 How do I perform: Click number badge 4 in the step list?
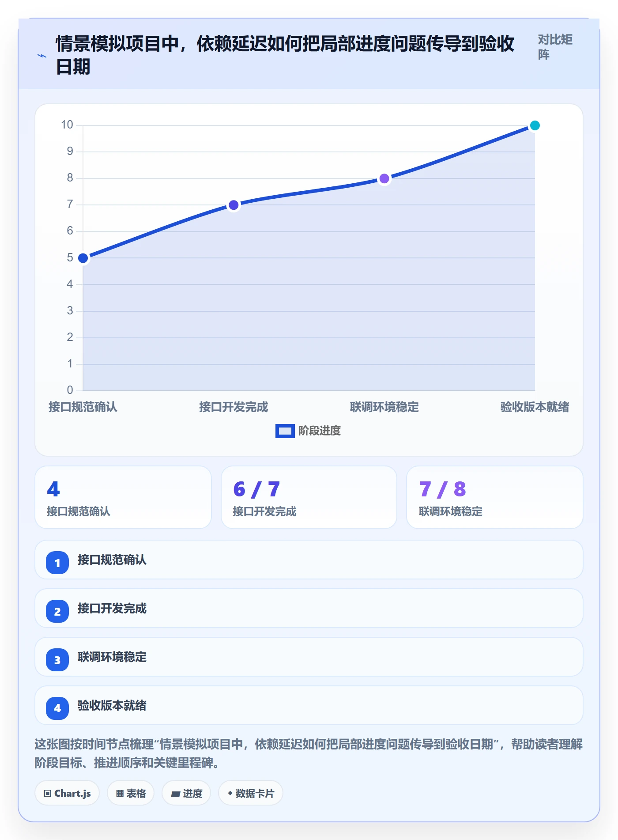pyautogui.click(x=57, y=708)
